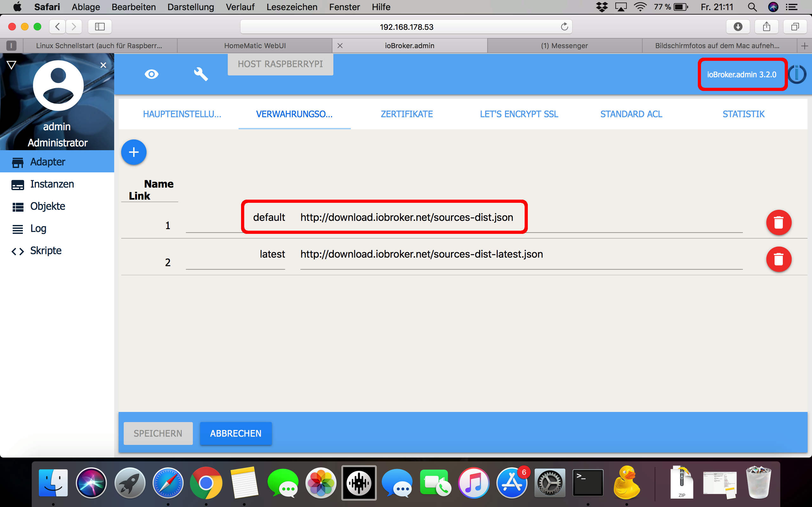Open the Instanzen section in the sidebar
The image size is (812, 507).
52,184
